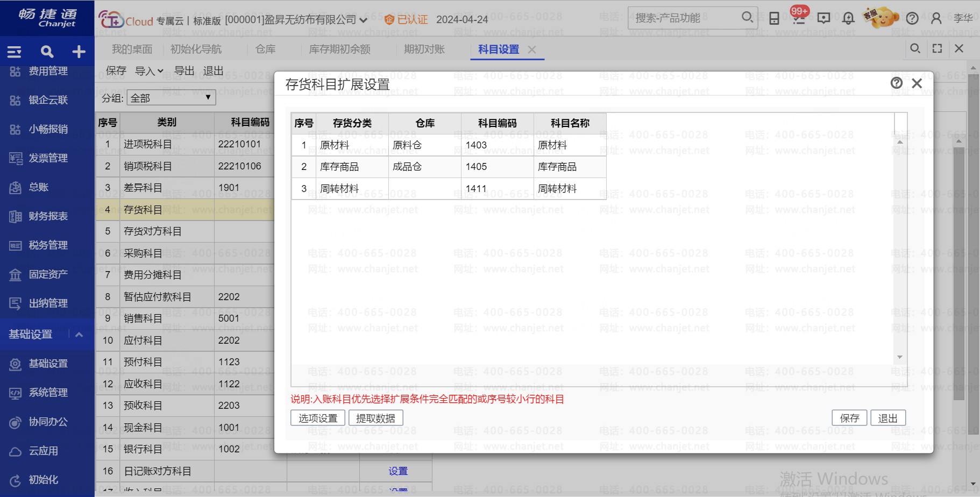
Task: Click the 选项设置 button
Action: click(x=317, y=418)
